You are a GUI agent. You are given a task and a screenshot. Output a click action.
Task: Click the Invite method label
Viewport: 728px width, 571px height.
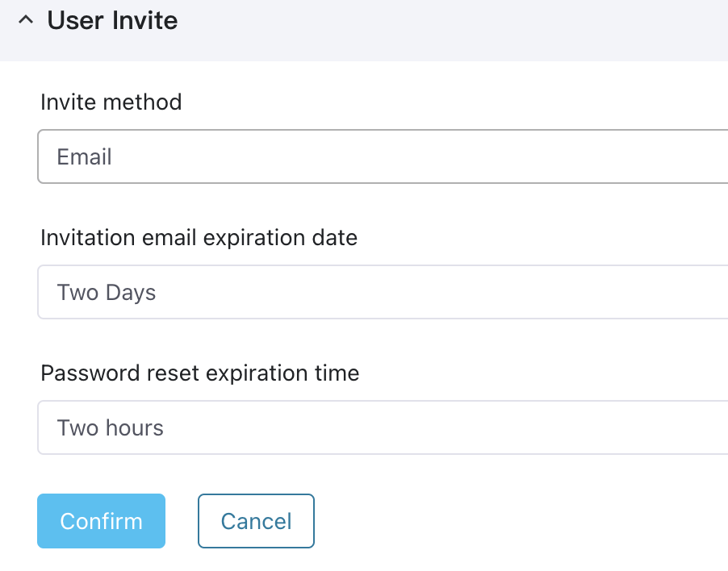click(x=111, y=102)
